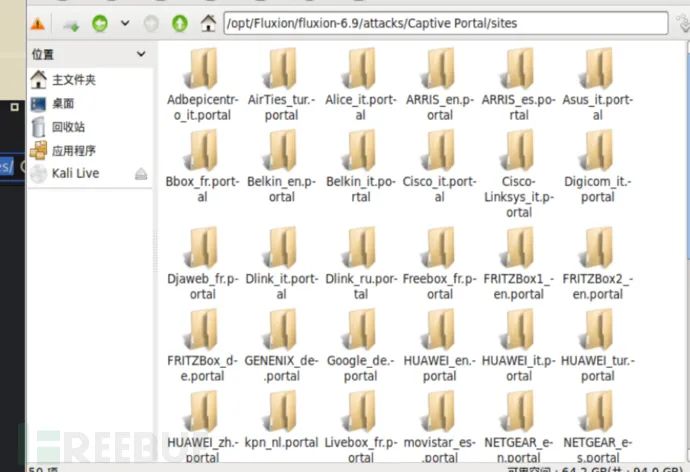The height and width of the screenshot is (472, 690).
Task: Select the FRITZBox_de.portal folder
Action: [202, 346]
